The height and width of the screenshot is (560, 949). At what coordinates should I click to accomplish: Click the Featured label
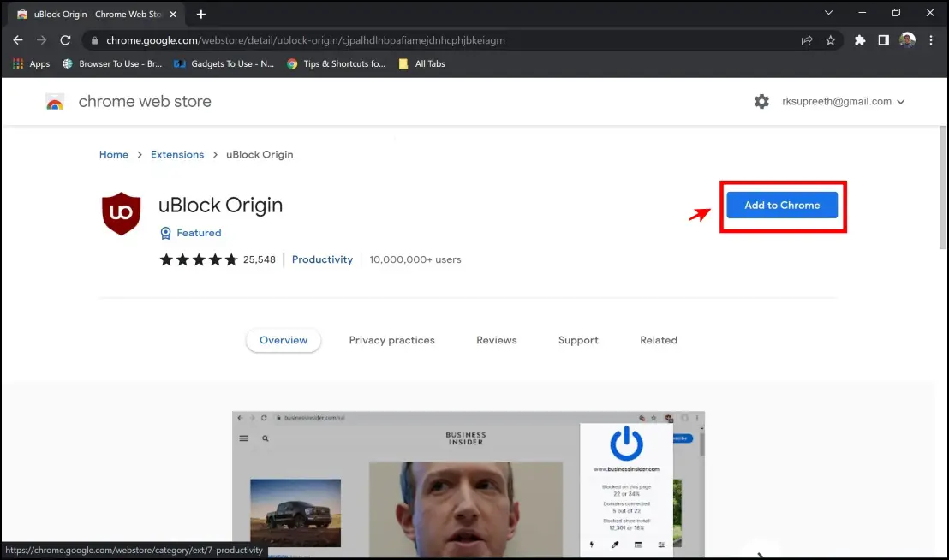[x=199, y=233]
